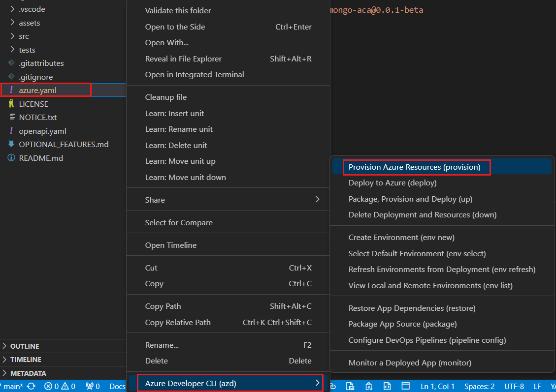Choose Learn: Delete unit

[228, 146]
